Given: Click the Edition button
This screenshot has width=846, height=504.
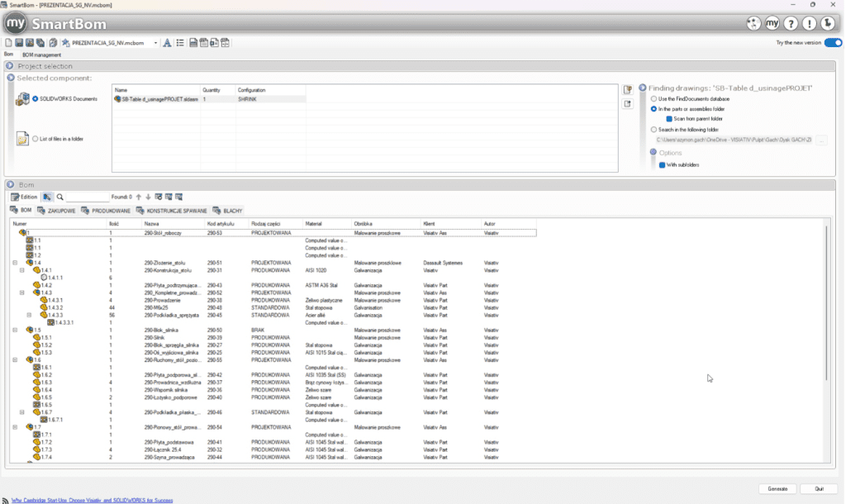Looking at the screenshot, I should pyautogui.click(x=24, y=197).
